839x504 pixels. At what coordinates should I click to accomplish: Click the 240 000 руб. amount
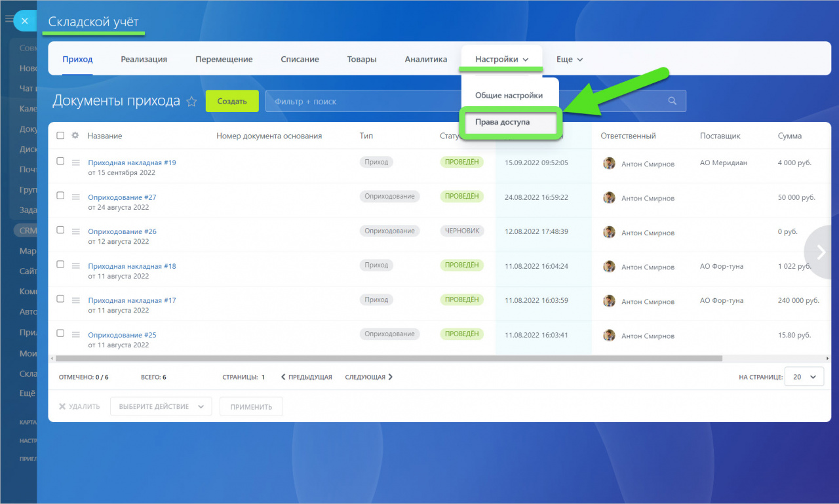pyautogui.click(x=798, y=300)
